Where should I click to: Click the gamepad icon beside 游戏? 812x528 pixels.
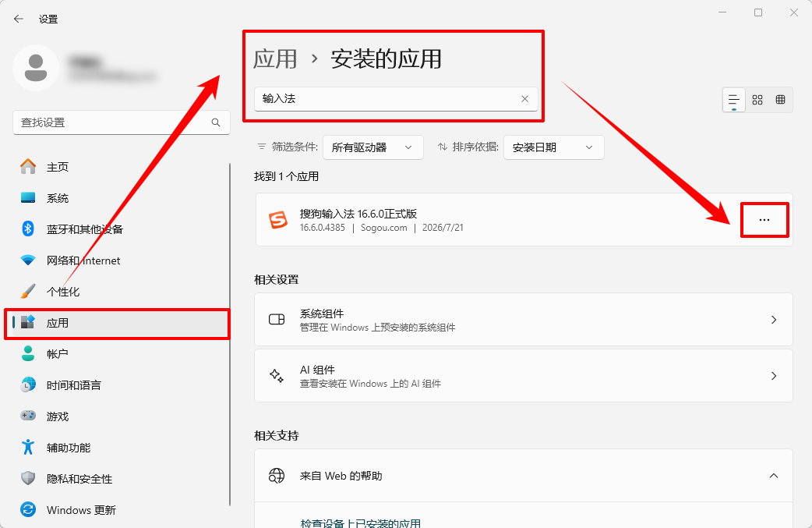tap(28, 416)
